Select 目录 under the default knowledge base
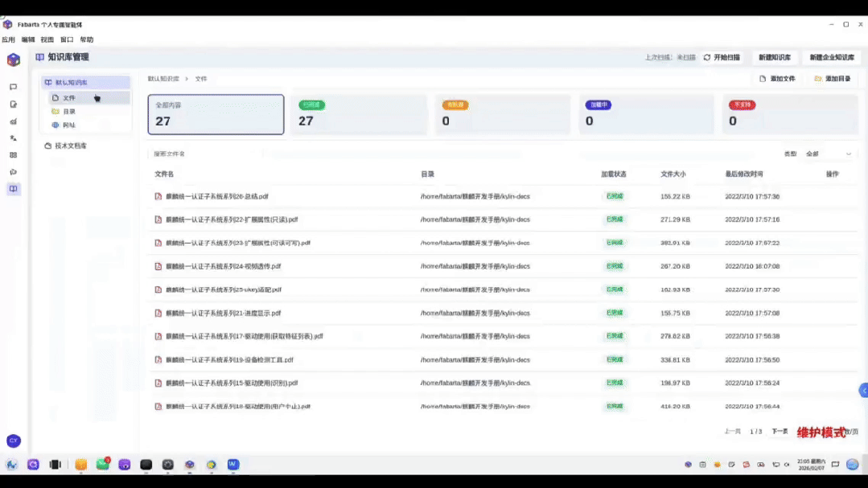This screenshot has height=488, width=868. point(69,112)
